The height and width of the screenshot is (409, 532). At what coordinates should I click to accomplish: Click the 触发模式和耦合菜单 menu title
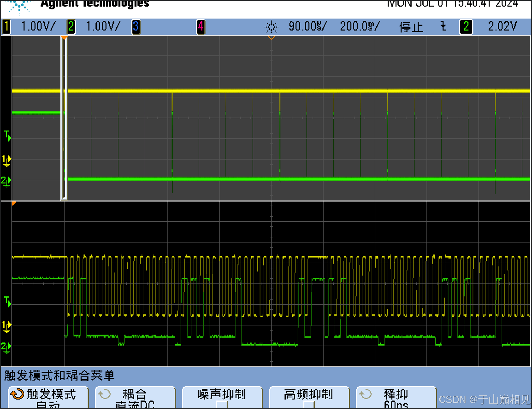[59, 375]
